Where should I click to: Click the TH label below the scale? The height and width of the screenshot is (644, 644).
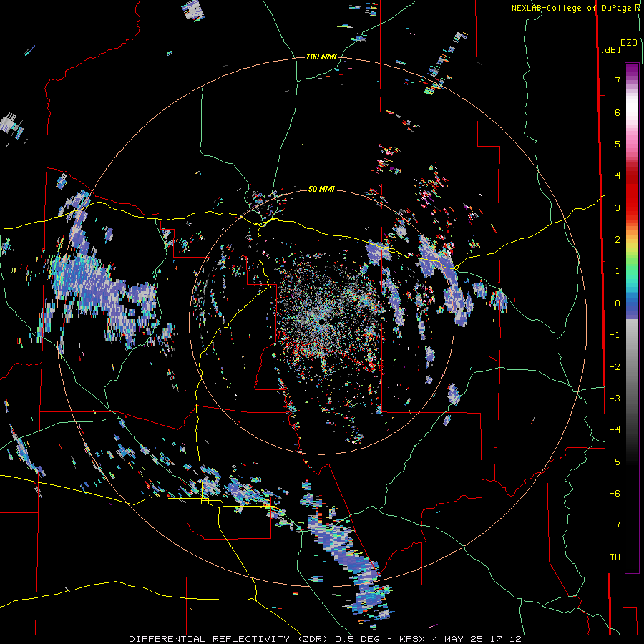coord(615,557)
